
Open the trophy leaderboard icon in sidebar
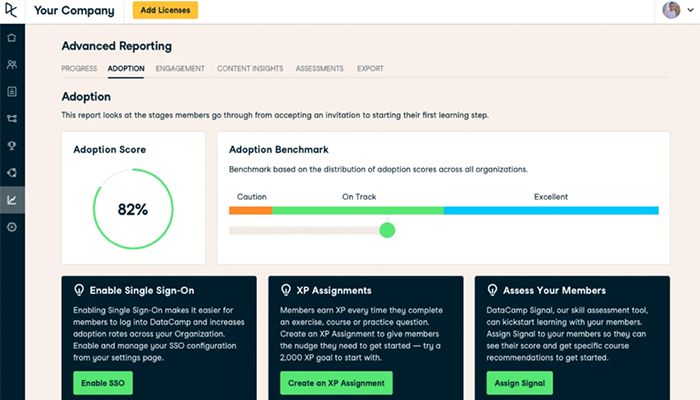tap(12, 146)
